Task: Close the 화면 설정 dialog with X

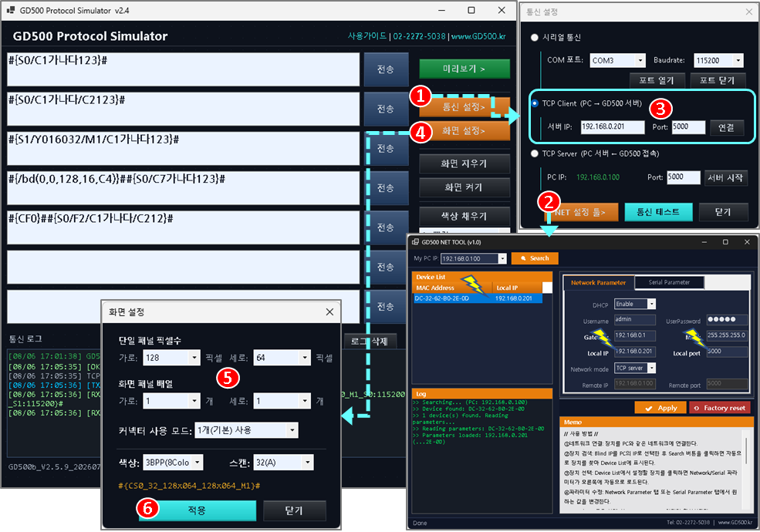Action: (x=329, y=312)
